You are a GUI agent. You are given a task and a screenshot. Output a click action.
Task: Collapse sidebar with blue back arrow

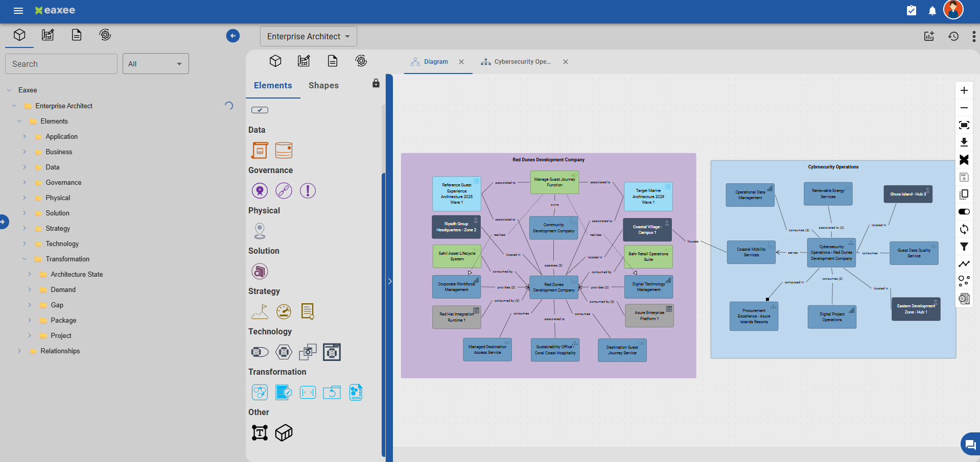click(x=233, y=36)
